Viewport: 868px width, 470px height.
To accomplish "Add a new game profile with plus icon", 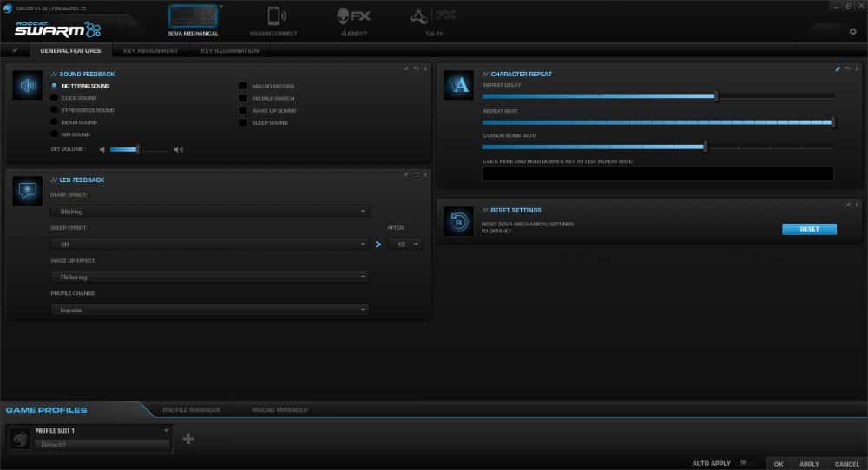I will [x=188, y=439].
